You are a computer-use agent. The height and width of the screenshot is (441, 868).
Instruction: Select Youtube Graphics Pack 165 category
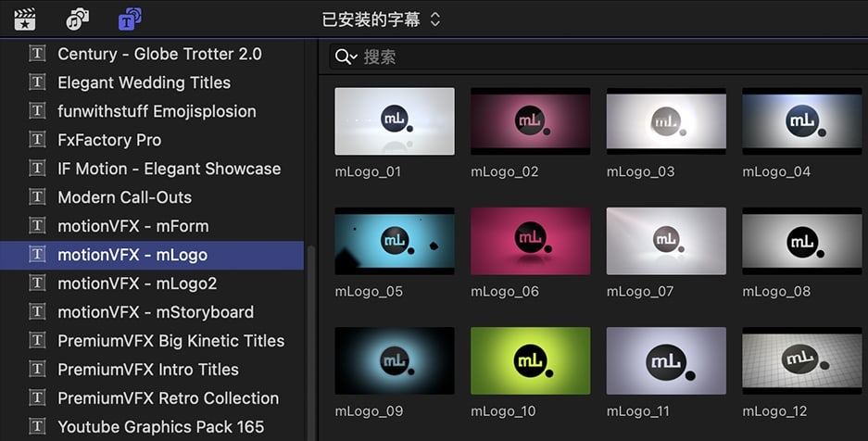[x=152, y=427]
